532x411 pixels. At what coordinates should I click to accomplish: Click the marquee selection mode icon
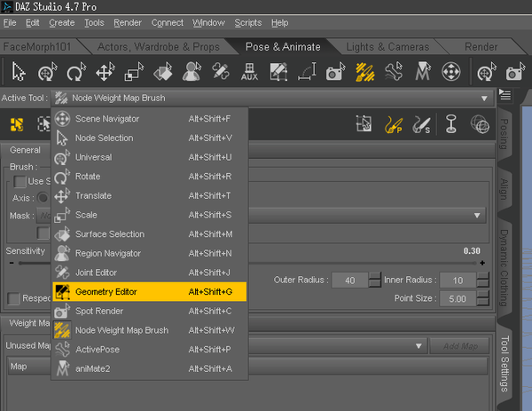[364, 123]
